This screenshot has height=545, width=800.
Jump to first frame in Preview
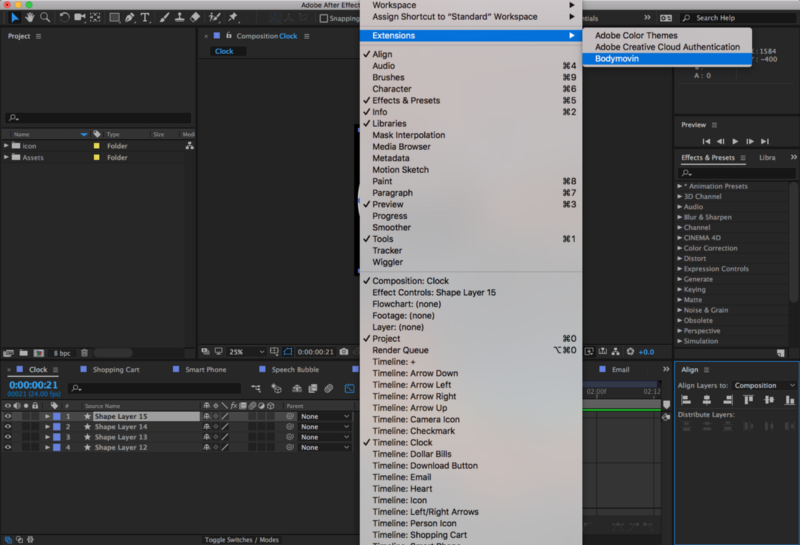pyautogui.click(x=706, y=141)
